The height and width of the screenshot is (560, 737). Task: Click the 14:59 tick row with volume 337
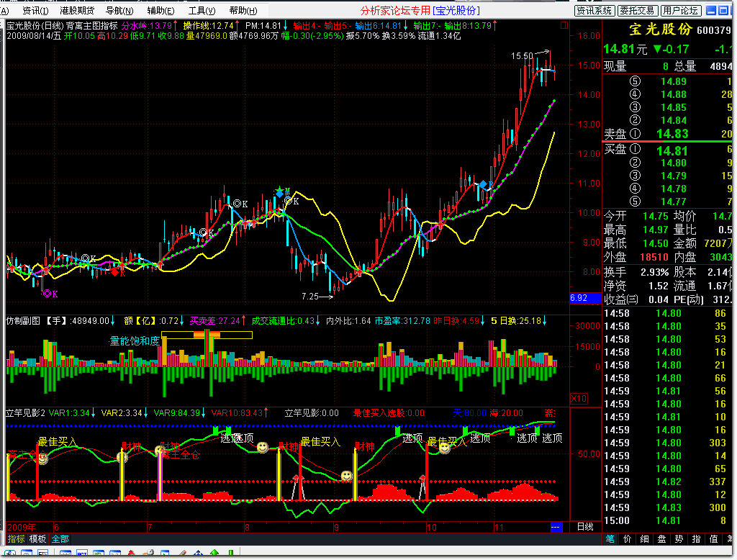pos(667,482)
